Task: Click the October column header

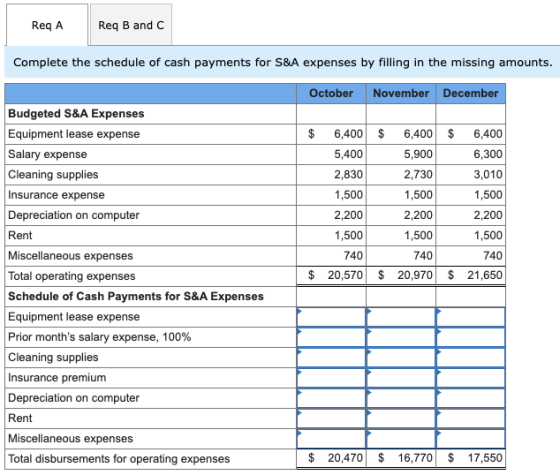Action: tap(331, 94)
